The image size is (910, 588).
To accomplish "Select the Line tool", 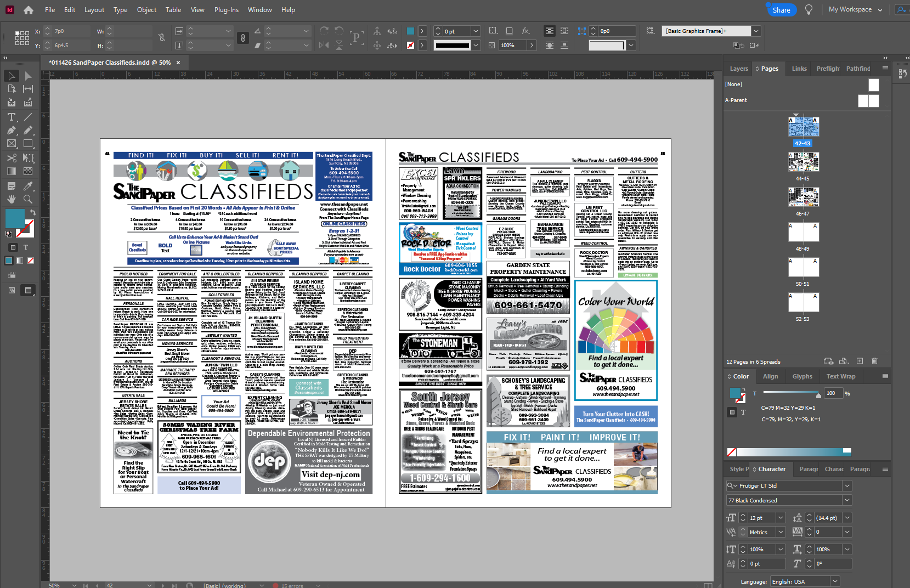I will [x=28, y=117].
